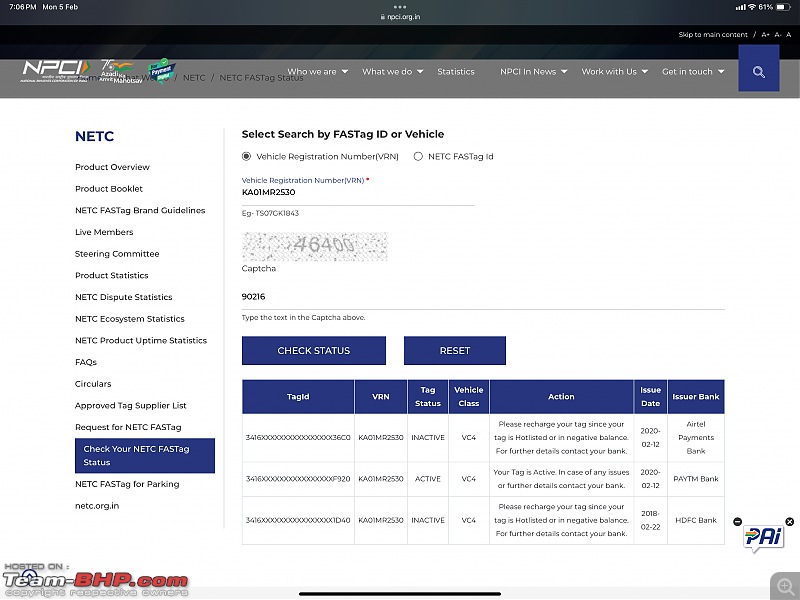Open the site search magnifier icon

click(x=759, y=72)
